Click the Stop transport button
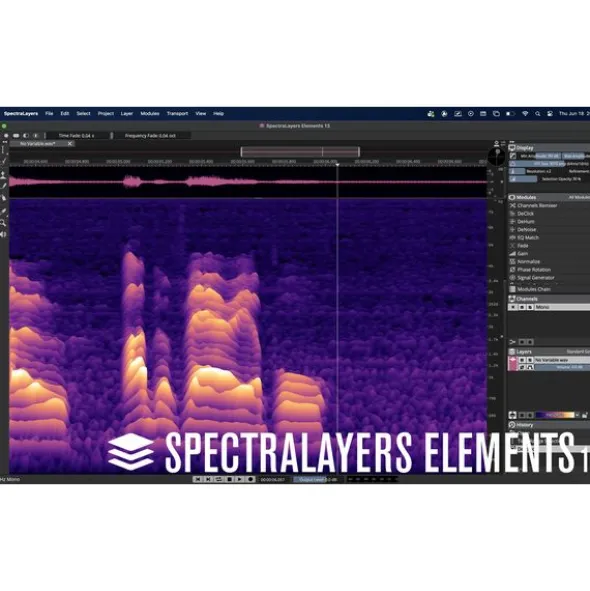590x591 pixels. tap(229, 479)
